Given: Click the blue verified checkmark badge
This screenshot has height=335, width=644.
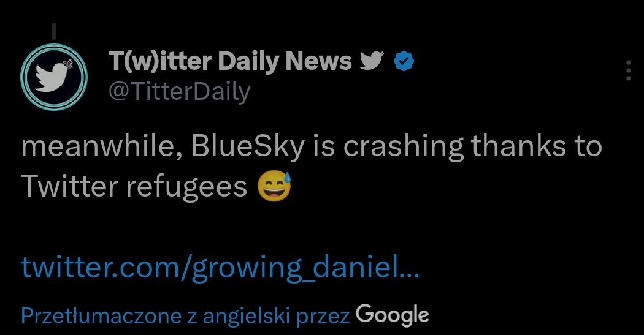Looking at the screenshot, I should coord(405,61).
